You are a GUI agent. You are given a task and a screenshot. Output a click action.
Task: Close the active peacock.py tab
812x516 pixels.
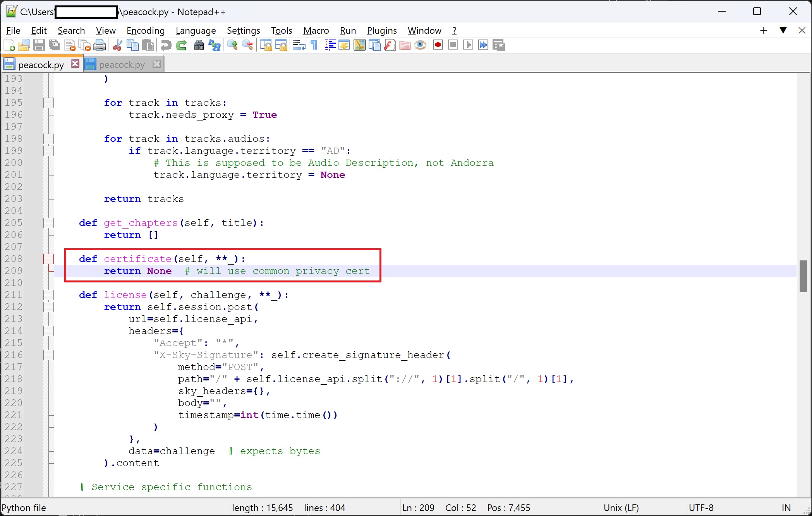[x=75, y=64]
